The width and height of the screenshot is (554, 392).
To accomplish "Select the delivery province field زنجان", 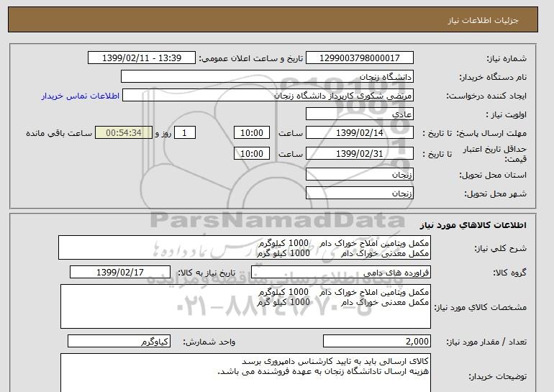I will tap(359, 175).
